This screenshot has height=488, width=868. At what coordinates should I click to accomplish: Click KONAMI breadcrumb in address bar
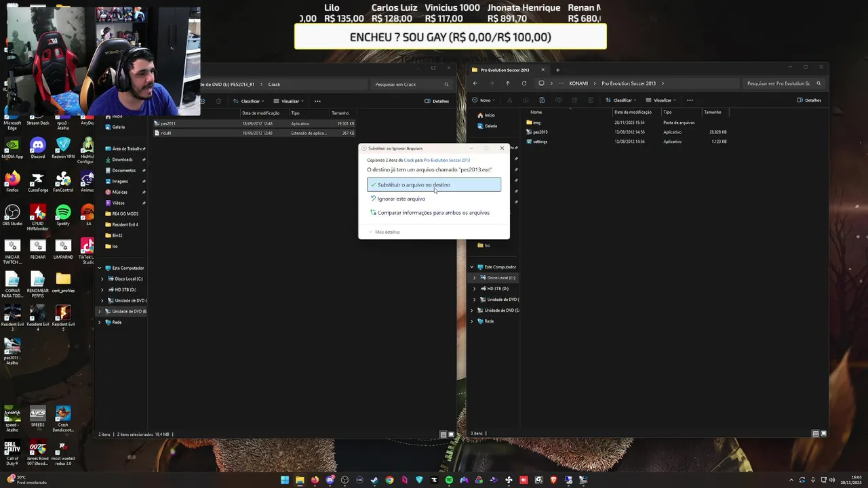(x=578, y=83)
